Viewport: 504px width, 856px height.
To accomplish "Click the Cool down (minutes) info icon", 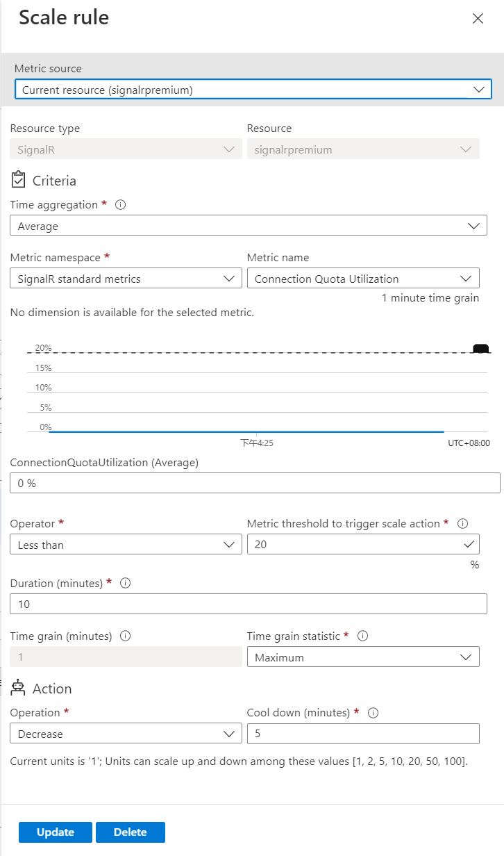I will (x=373, y=712).
